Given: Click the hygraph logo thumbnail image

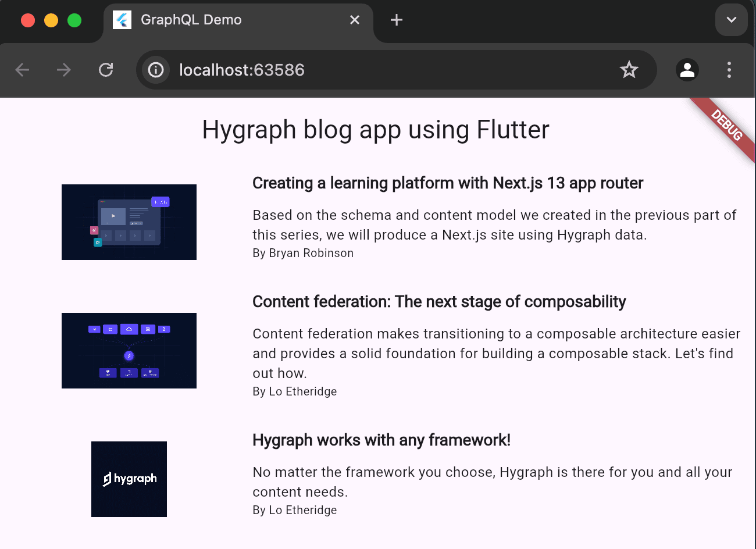Looking at the screenshot, I should pyautogui.click(x=129, y=479).
